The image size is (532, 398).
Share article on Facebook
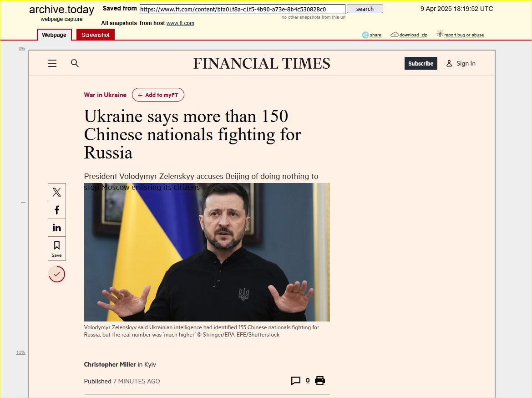click(x=57, y=210)
